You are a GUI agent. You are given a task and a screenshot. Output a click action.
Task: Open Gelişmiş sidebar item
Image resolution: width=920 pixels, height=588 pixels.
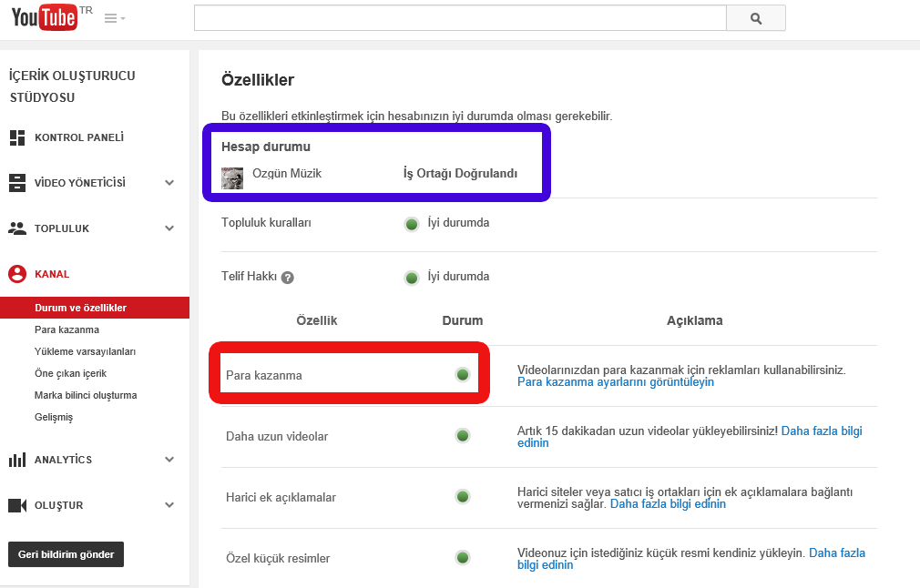[54, 418]
